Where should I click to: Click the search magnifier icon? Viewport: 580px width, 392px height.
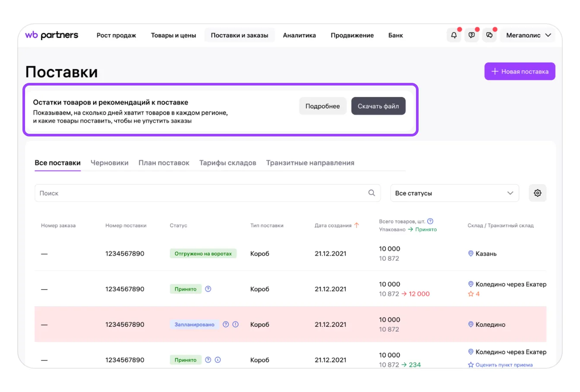[x=372, y=193]
